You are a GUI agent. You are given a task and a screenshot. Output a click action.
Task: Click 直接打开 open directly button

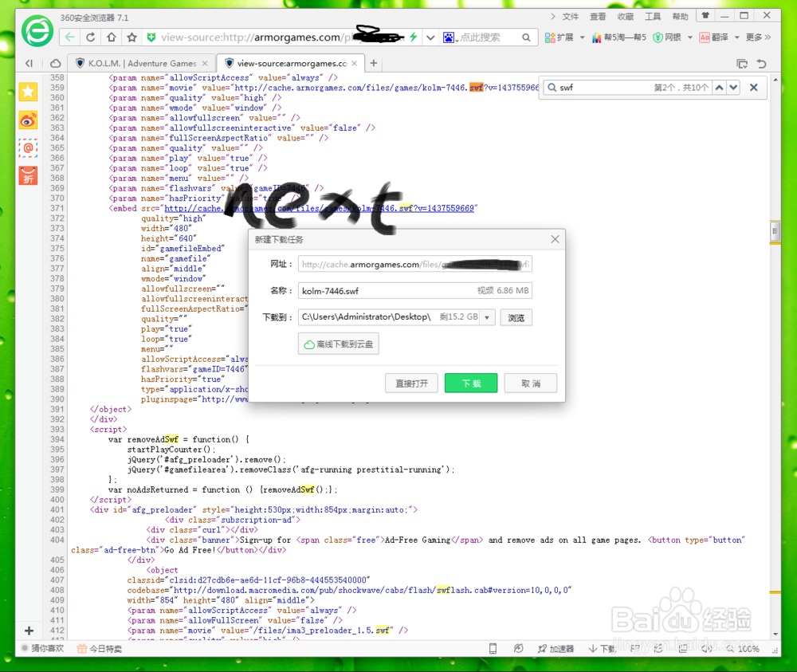click(x=412, y=383)
